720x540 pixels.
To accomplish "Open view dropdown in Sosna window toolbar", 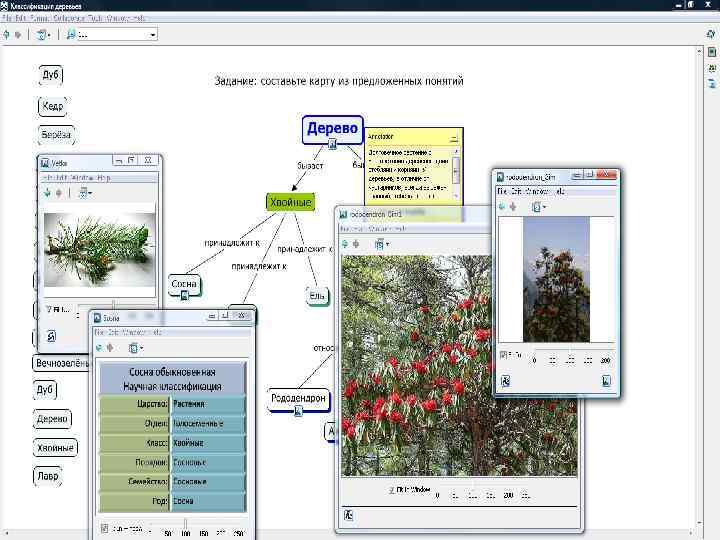I will [x=136, y=348].
